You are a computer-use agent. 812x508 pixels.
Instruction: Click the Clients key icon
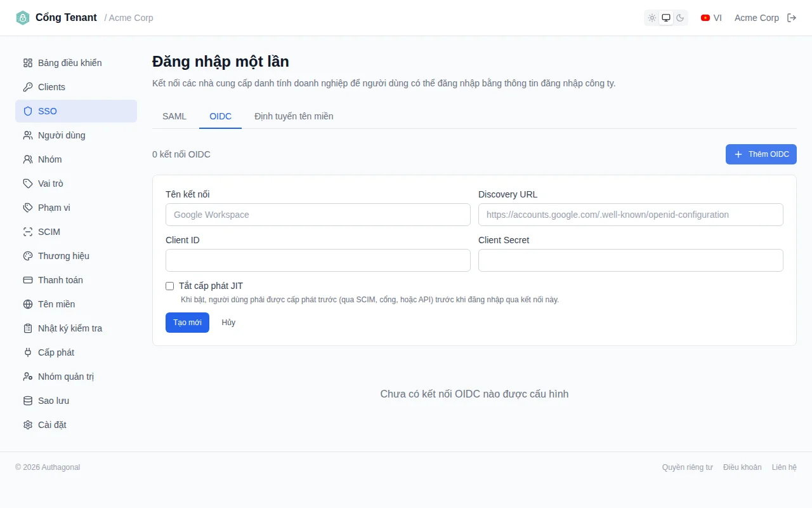click(x=28, y=87)
